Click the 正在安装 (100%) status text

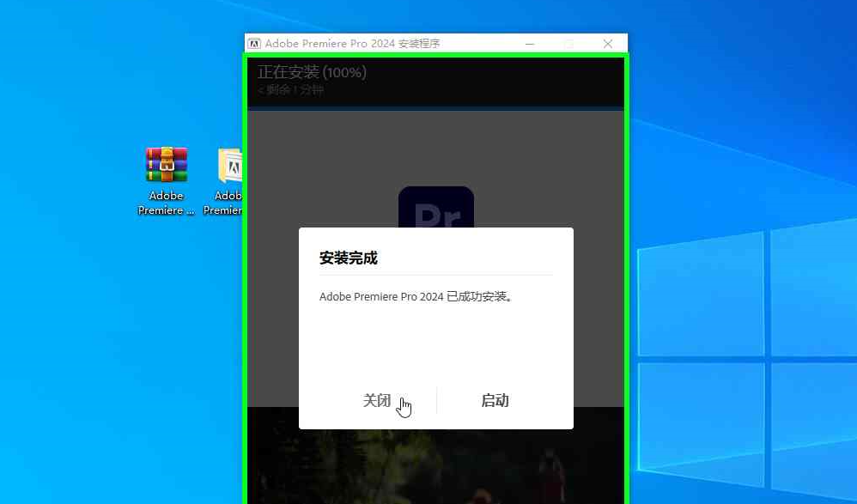coord(312,72)
